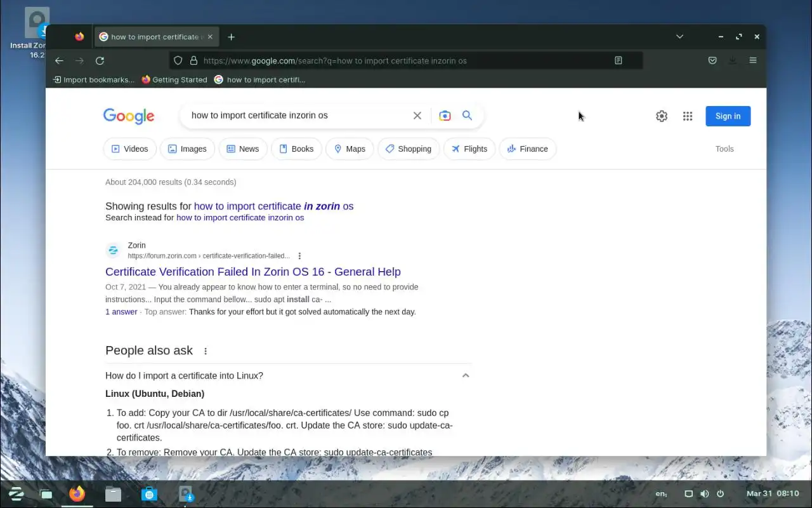Viewport: 812px width, 508px height.
Task: Switch to Images results
Action: 187,149
